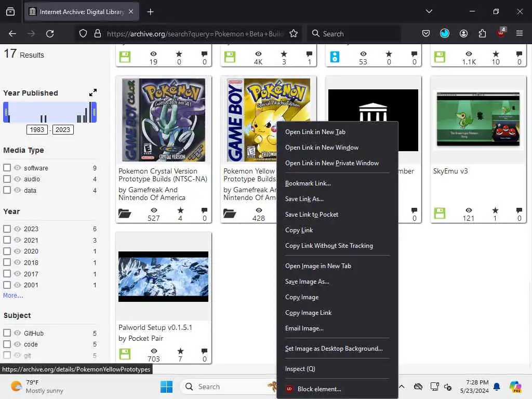The width and height of the screenshot is (532, 399).
Task: Open the Firefox hamburger menu
Action: pyautogui.click(x=519, y=33)
